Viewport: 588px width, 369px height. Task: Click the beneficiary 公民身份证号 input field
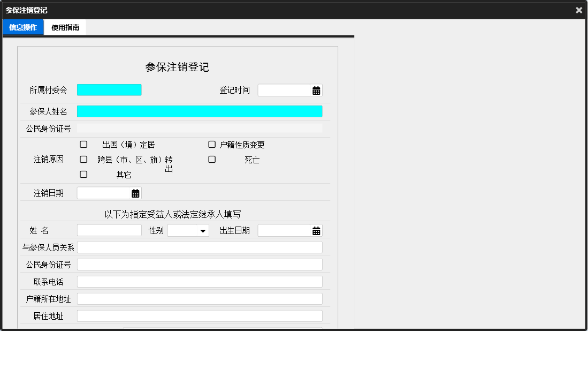[x=200, y=264]
